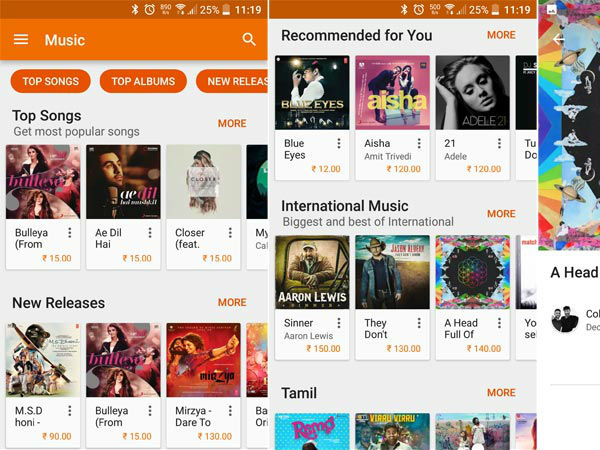Select the TOP SONGS category chip
Viewport: 600px width, 450px height.
51,81
